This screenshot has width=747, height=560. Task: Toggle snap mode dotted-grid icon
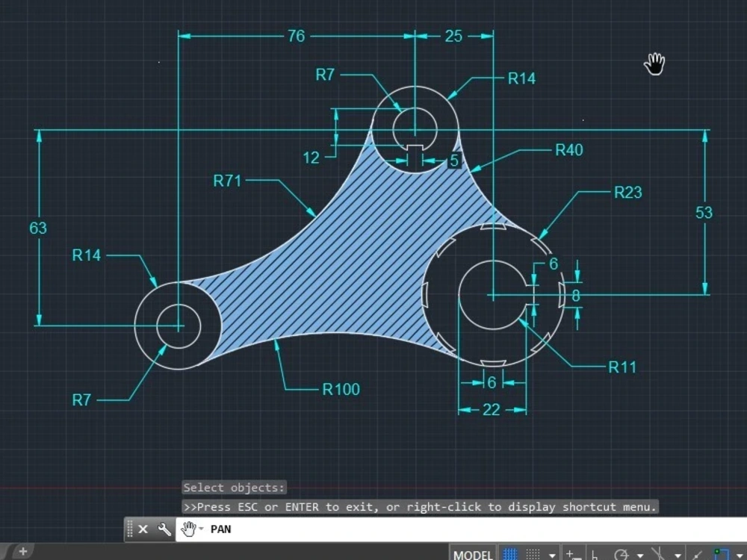point(533,554)
